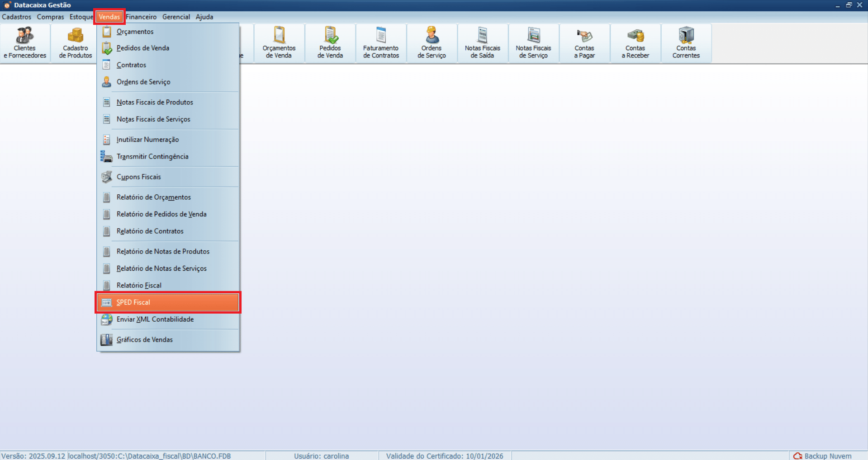Click Inutilizar Numeração menu option
Image resolution: width=868 pixels, height=460 pixels.
(x=147, y=140)
